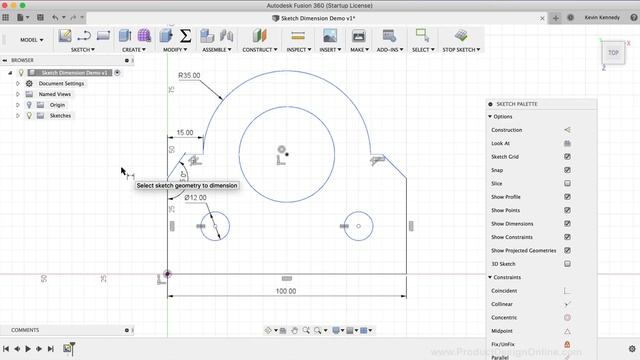Click the Zoom magnifier icon

(x=306, y=331)
